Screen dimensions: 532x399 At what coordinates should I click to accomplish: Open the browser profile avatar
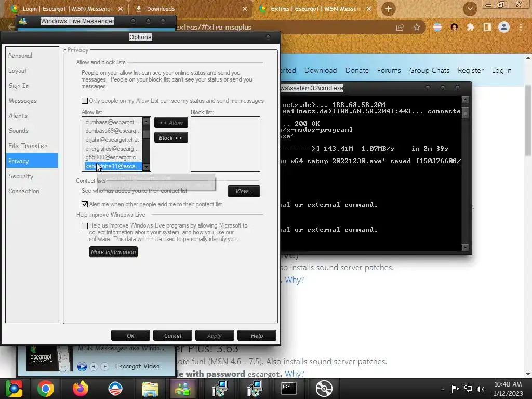(x=504, y=27)
